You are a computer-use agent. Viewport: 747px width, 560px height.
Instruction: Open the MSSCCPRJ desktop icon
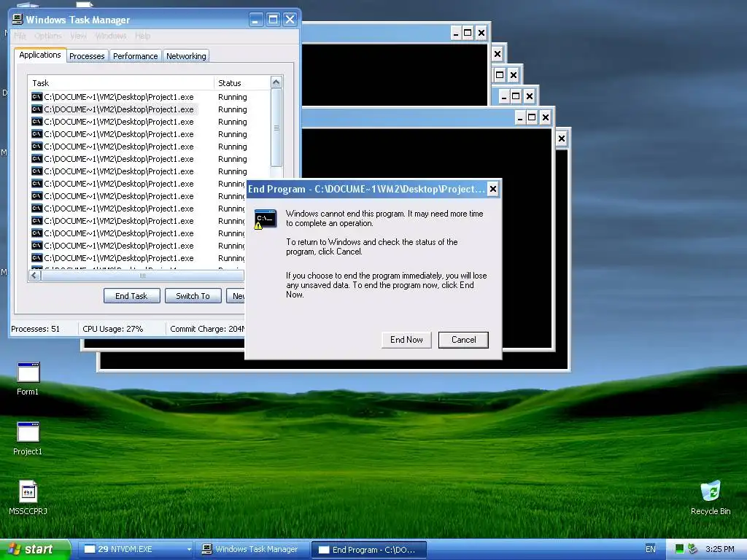point(28,498)
